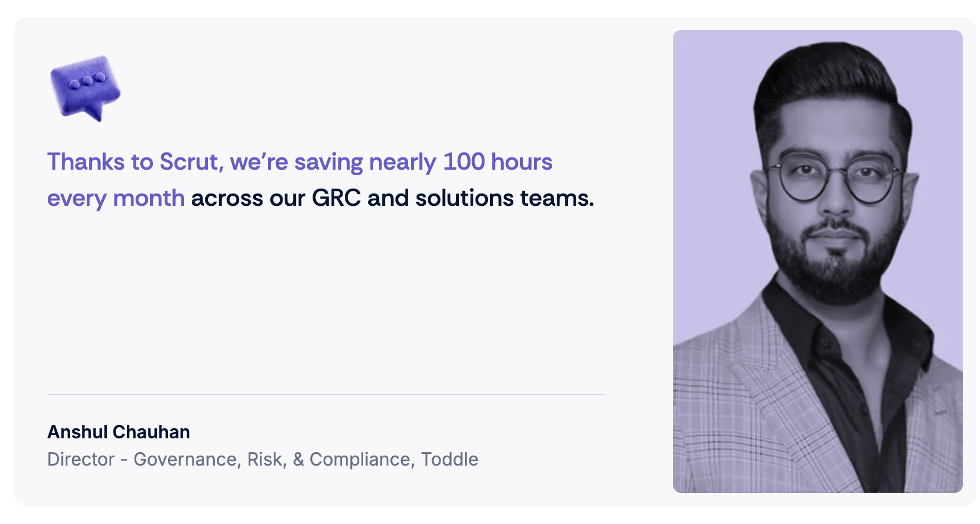The height and width of the screenshot is (524, 980).
Task: Click "Governance, Risk, & Compliance" text
Action: pyautogui.click(x=273, y=459)
